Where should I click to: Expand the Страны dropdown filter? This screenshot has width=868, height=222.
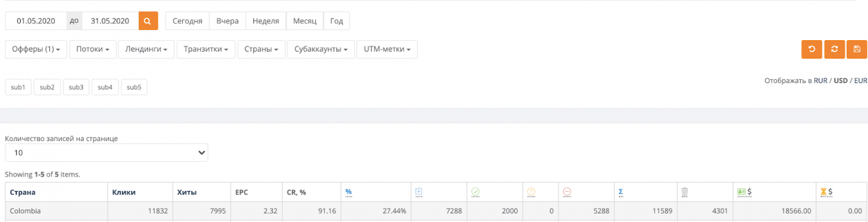(261, 49)
